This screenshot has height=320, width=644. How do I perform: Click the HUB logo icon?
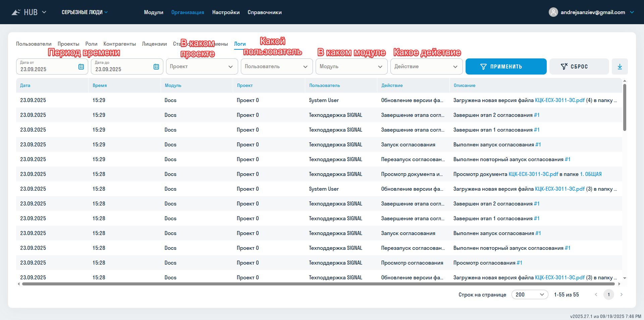16,12
